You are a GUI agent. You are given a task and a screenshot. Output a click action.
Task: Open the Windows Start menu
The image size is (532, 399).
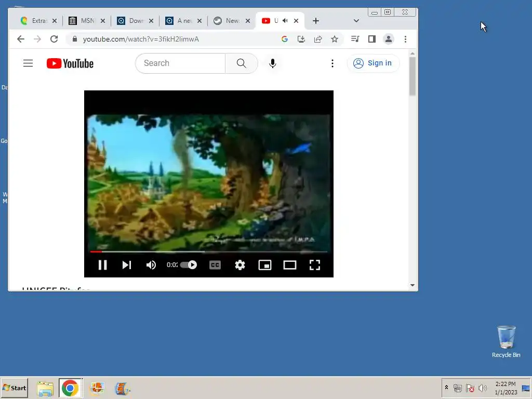click(x=14, y=388)
